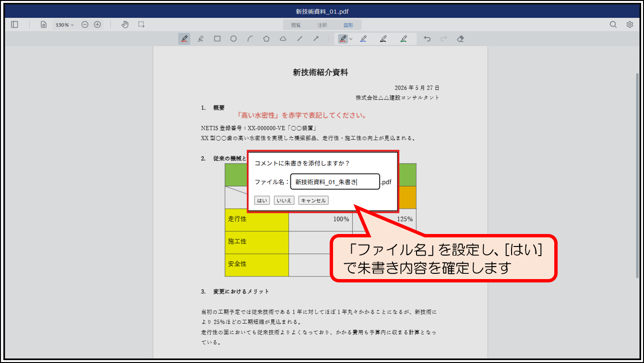Open the settings gear icon
Screen dimensions: 644x363
[x=630, y=24]
